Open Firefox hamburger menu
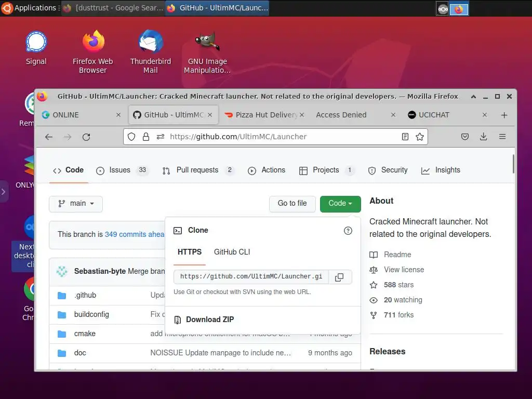This screenshot has width=532, height=399. pos(502,137)
